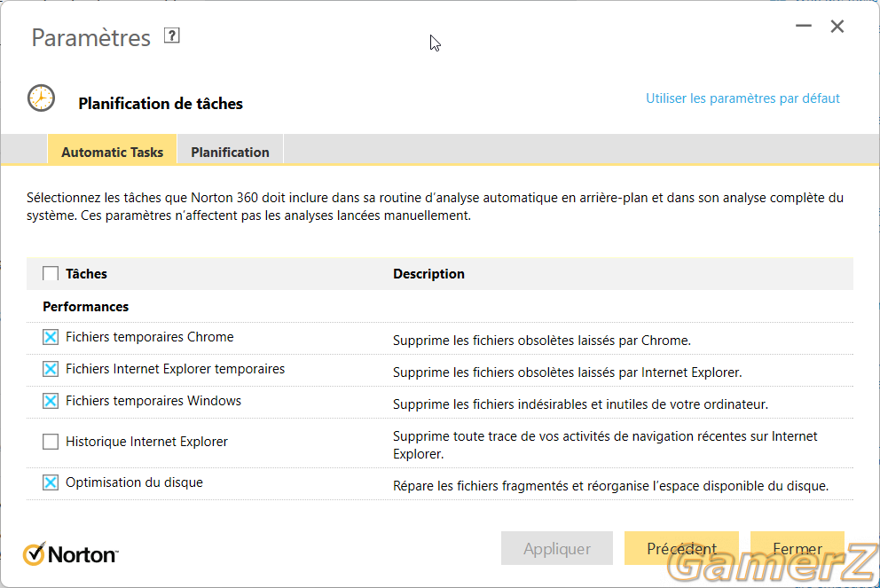Select the Fichiers temporaires Windows label
880x588 pixels.
(x=153, y=401)
